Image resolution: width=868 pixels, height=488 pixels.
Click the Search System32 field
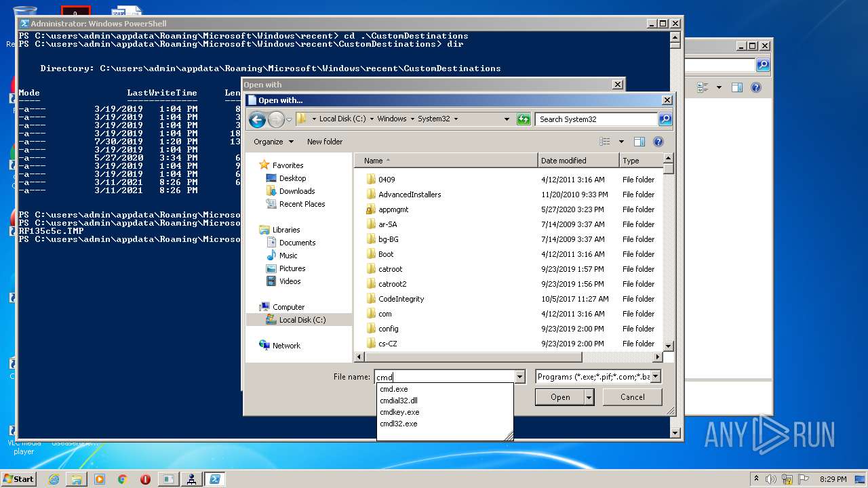597,119
